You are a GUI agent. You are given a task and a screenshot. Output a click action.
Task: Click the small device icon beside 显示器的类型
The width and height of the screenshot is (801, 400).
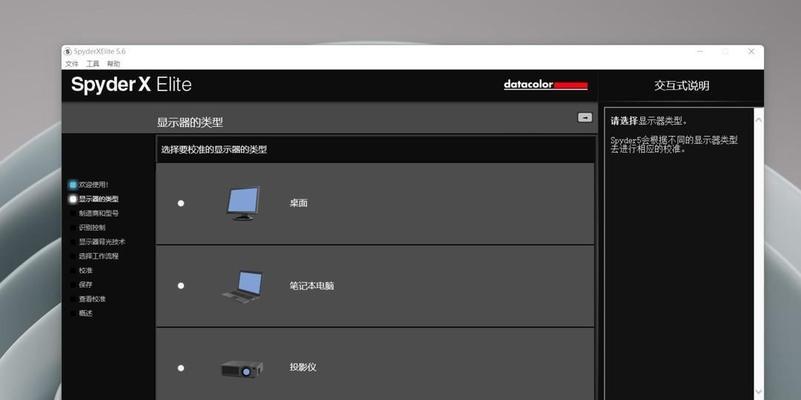tap(585, 117)
